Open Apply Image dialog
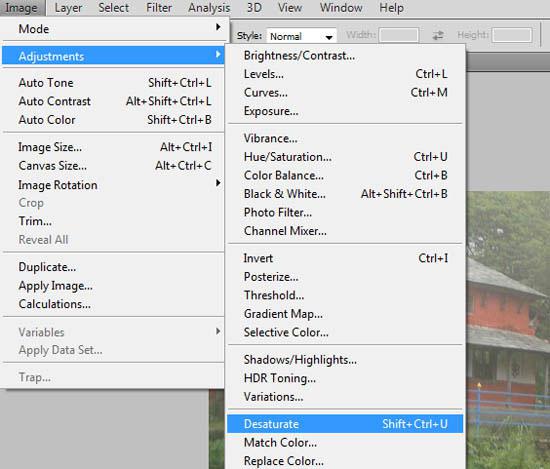 pyautogui.click(x=113, y=286)
